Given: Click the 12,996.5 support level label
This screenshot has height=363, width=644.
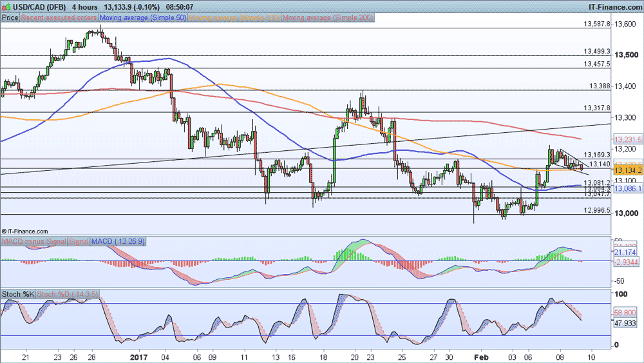Looking at the screenshot, I should (x=597, y=210).
